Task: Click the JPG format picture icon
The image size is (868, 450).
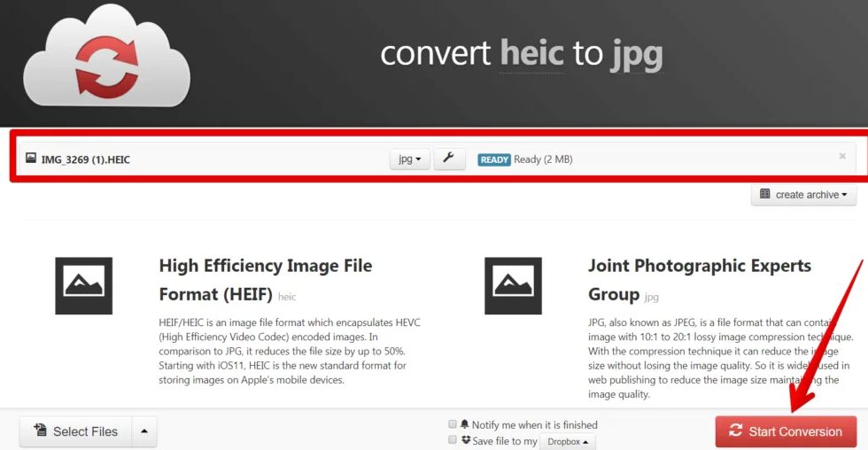Action: point(513,286)
